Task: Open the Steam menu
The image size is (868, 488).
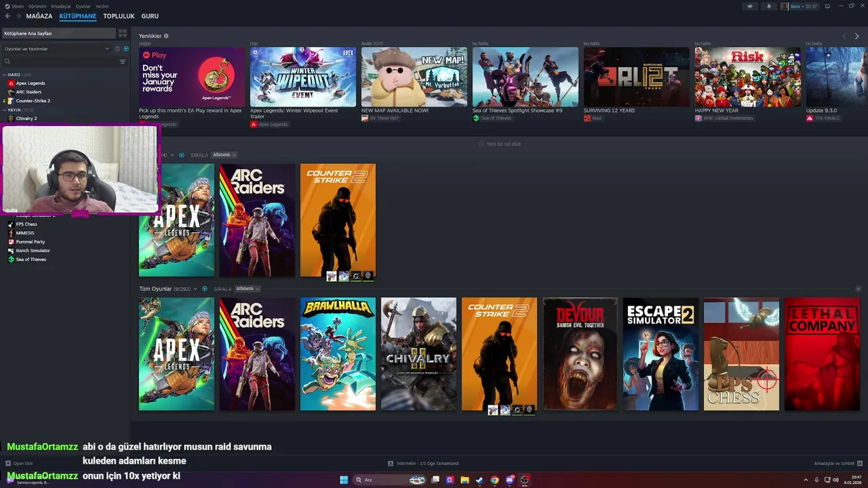Action: pos(18,6)
